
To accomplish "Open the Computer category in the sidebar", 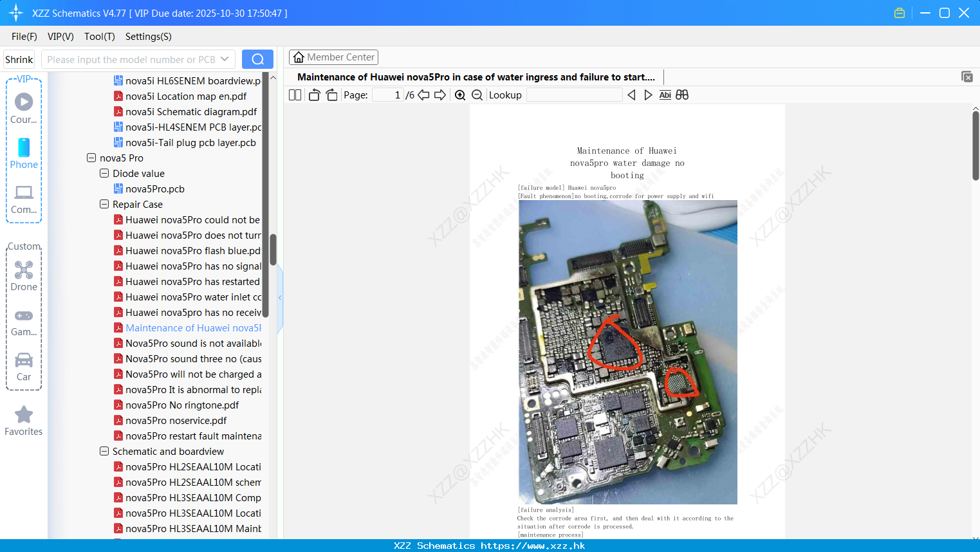I will [x=24, y=199].
